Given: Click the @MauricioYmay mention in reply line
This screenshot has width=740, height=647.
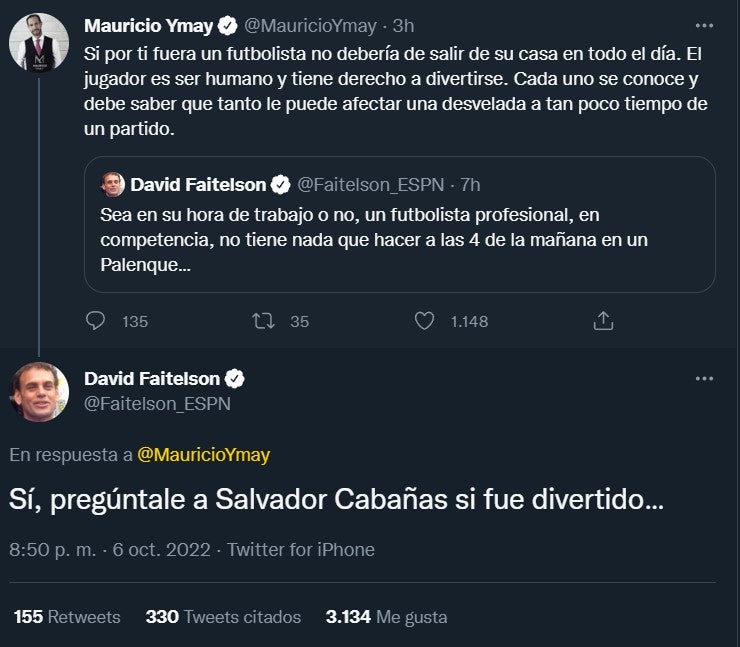Looking at the screenshot, I should click(x=203, y=454).
